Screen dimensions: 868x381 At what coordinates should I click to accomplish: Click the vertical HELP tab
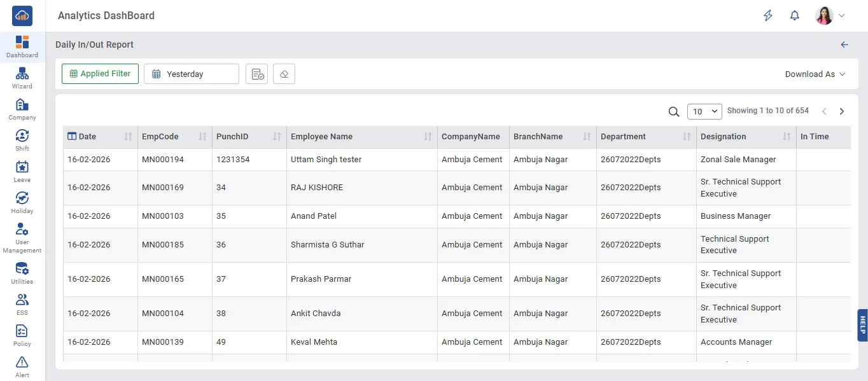(x=862, y=325)
